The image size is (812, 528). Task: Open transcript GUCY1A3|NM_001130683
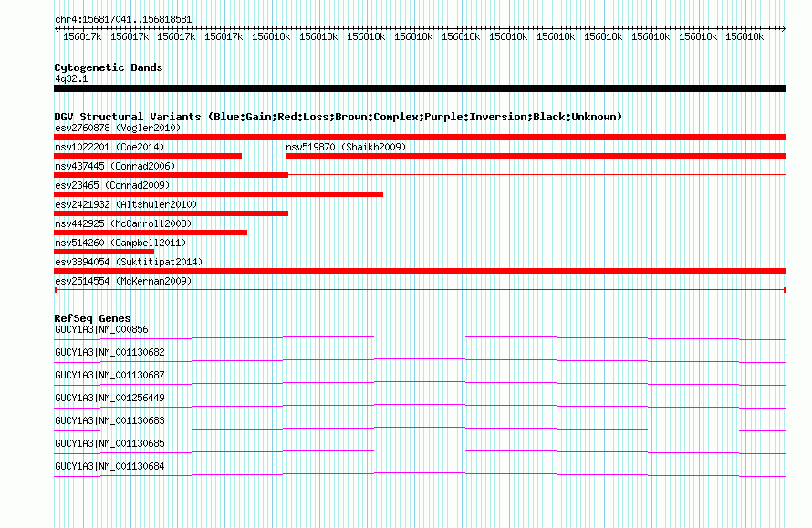point(109,420)
